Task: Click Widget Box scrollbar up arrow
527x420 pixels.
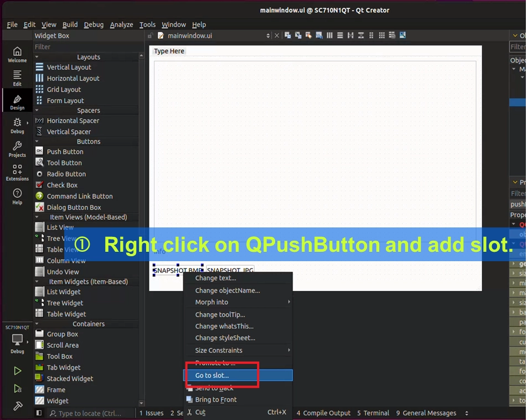Action: (x=142, y=55)
